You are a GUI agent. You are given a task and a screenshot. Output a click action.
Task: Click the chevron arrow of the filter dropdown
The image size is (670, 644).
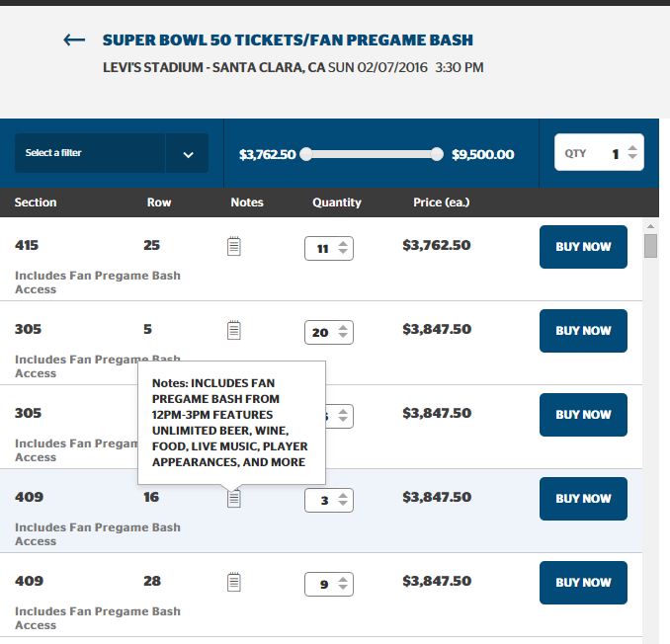pyautogui.click(x=188, y=154)
